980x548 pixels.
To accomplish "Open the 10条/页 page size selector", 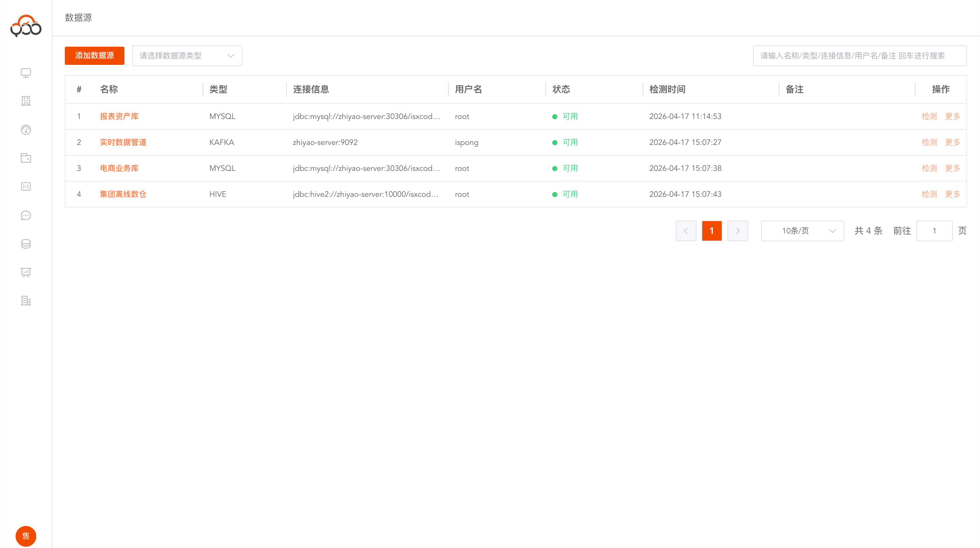I will (802, 231).
